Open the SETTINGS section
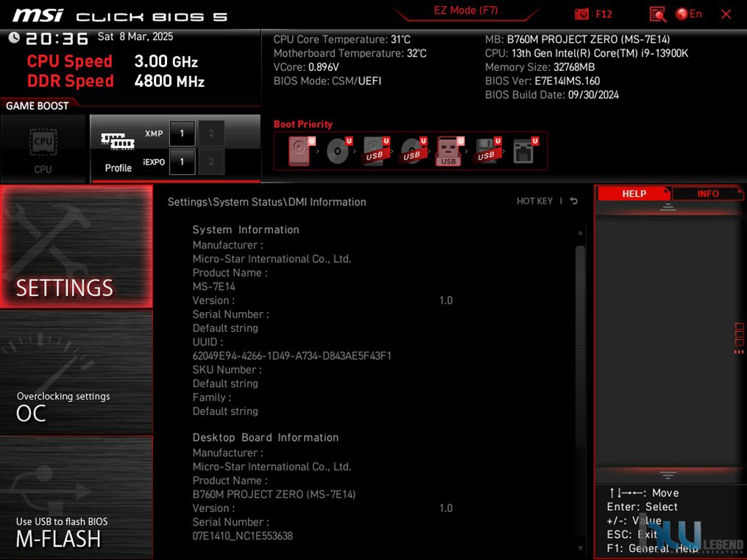747x560 pixels. (77, 247)
